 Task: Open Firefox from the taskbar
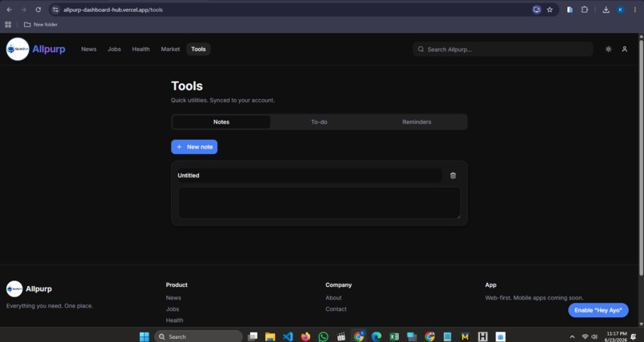(x=305, y=336)
